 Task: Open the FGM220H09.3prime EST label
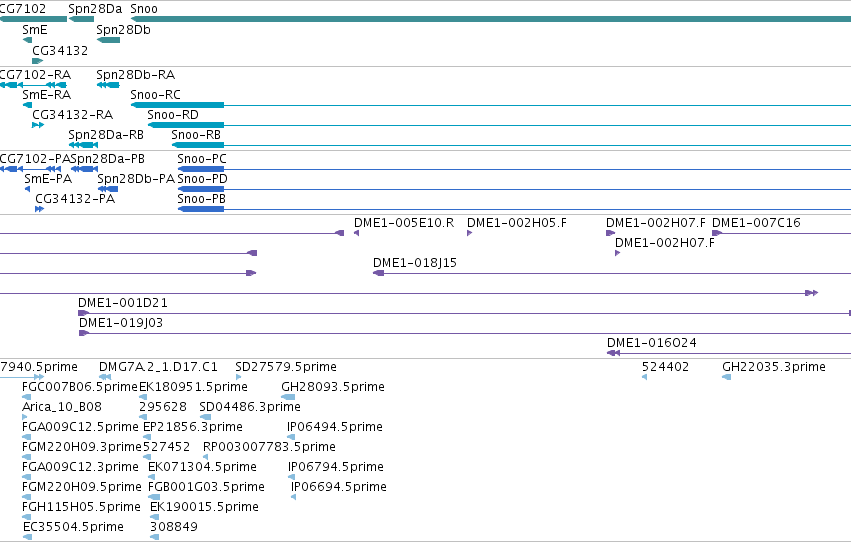[x=81, y=448]
